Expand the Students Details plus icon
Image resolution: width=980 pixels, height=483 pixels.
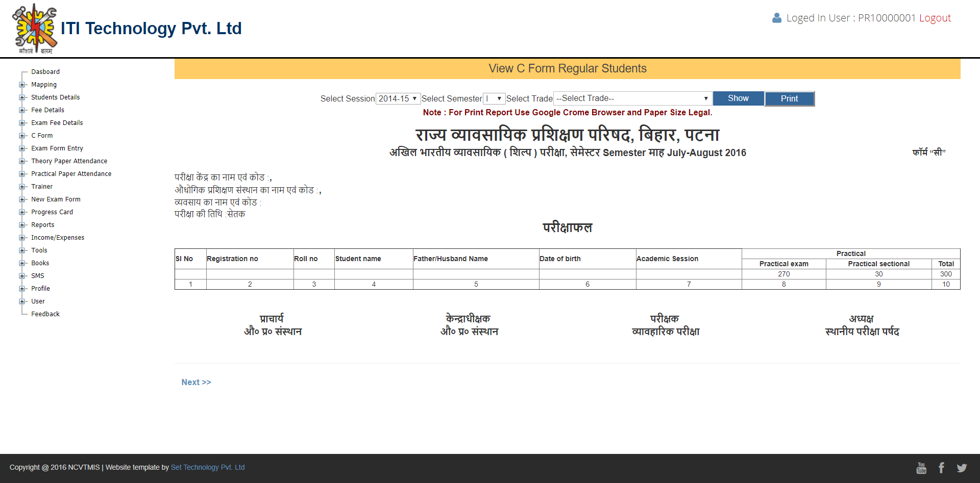22,97
